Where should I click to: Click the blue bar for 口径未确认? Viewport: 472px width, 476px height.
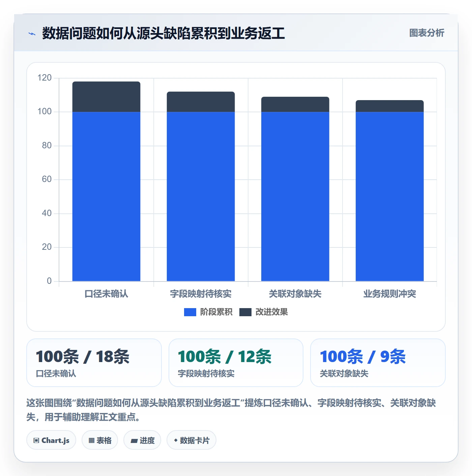[x=106, y=197]
